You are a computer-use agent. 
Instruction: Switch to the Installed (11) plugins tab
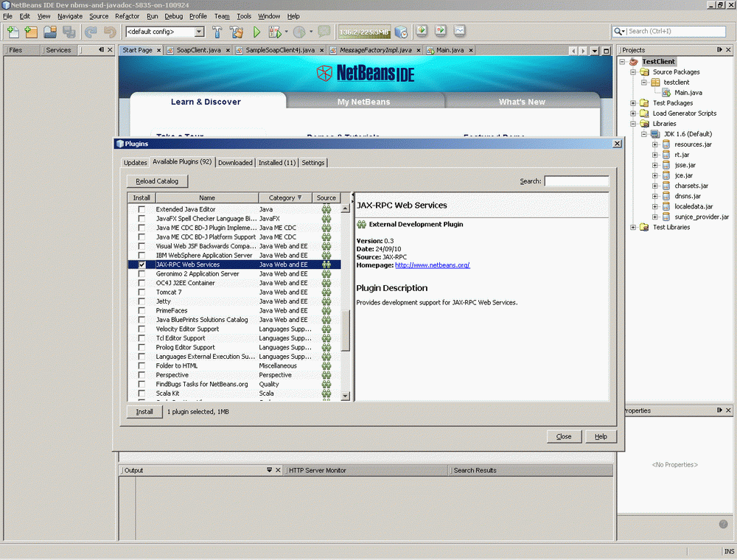[x=277, y=163]
